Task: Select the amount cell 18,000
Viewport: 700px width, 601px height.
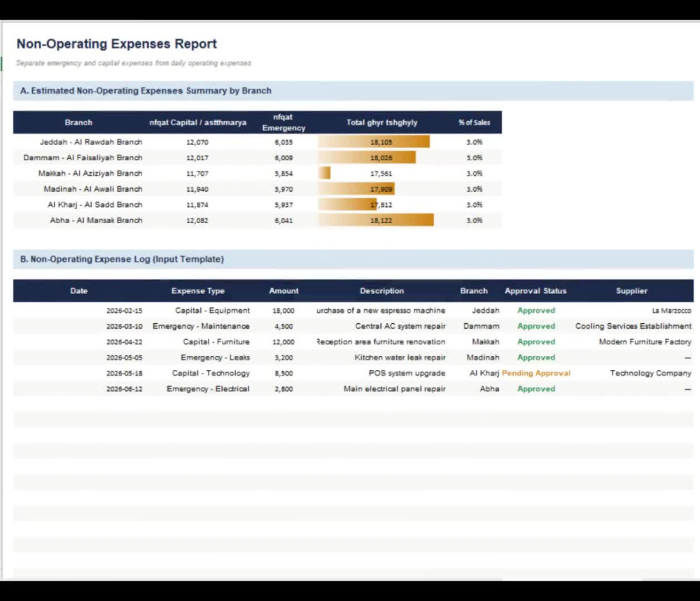Action: [x=283, y=311]
